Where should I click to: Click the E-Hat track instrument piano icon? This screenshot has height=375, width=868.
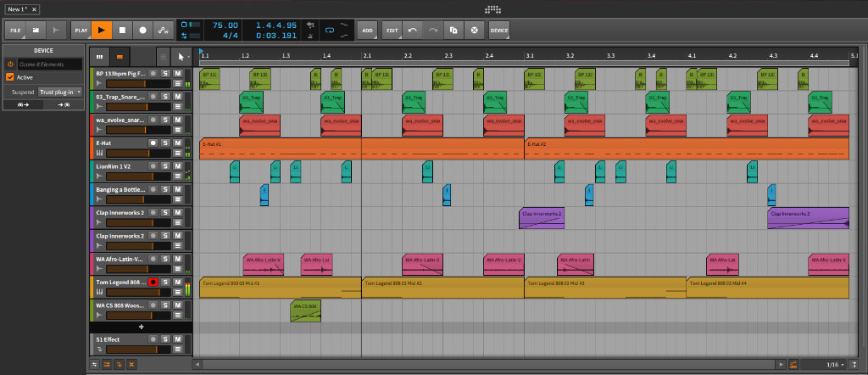tap(100, 153)
